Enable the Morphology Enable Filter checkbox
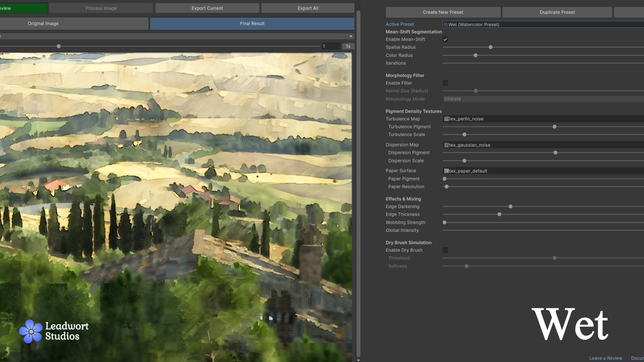 [x=445, y=83]
